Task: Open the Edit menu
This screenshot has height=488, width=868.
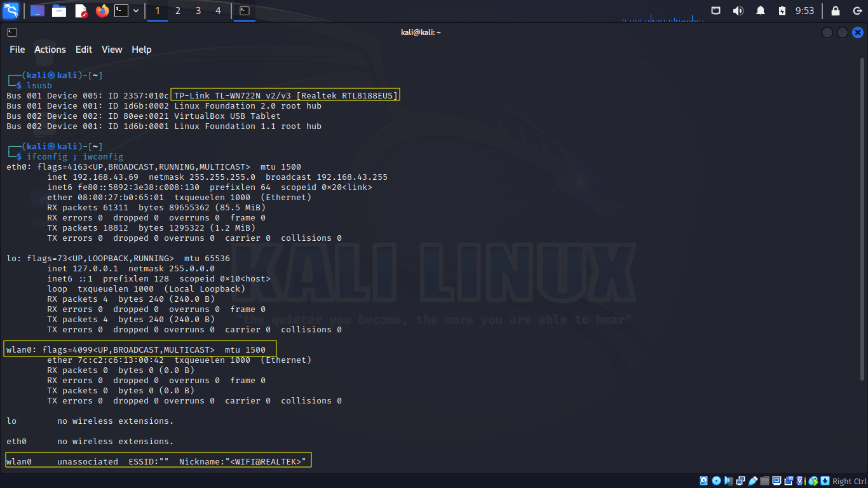Action: click(84, 50)
